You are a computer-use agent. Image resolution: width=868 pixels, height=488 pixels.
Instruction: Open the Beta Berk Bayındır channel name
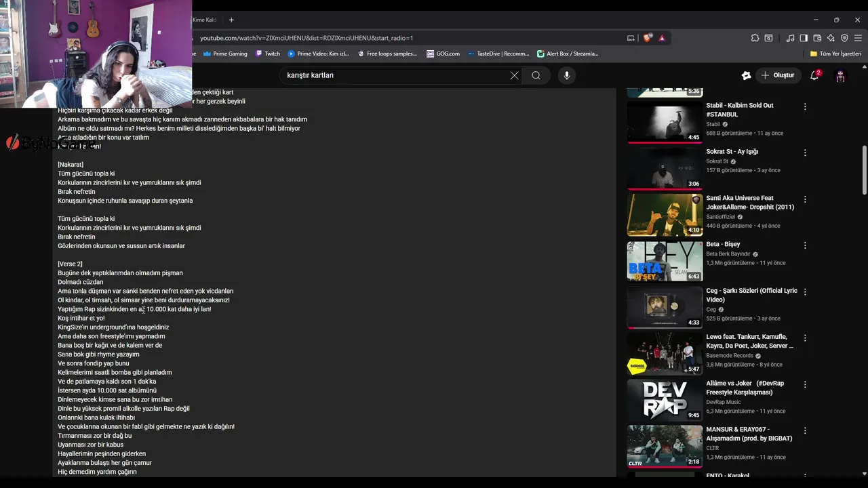pos(728,254)
